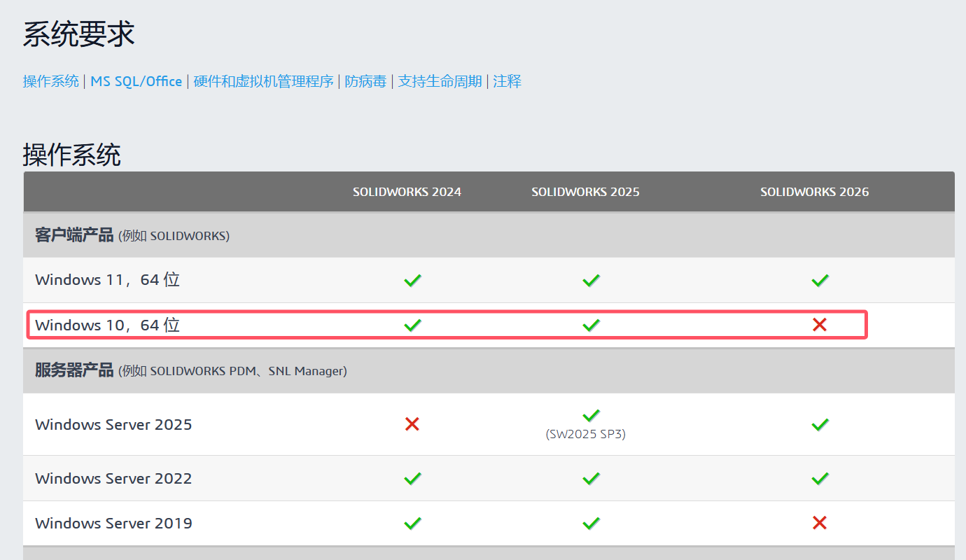This screenshot has width=966, height=560.
Task: Jump to the MS SQL/Office section link
Action: pyautogui.click(x=136, y=82)
